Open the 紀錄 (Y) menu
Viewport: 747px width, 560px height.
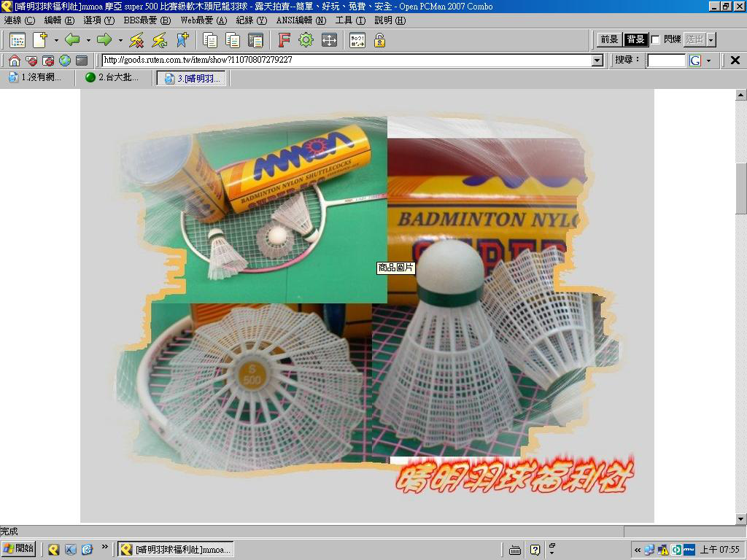tap(252, 20)
